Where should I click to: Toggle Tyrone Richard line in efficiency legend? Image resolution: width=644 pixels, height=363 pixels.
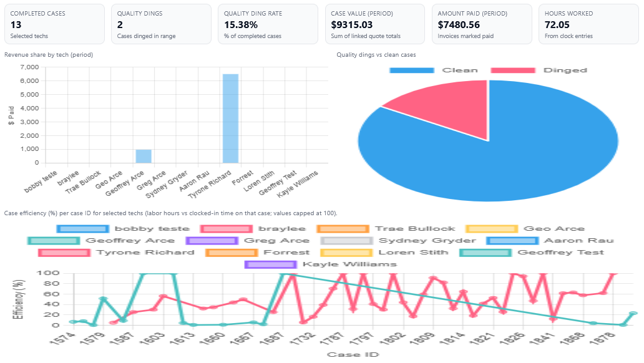click(x=116, y=253)
